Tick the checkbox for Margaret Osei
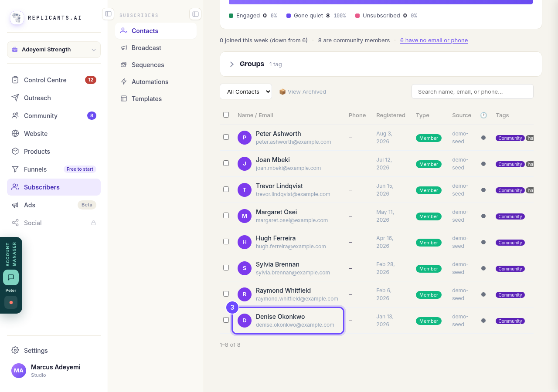The height and width of the screenshot is (392, 558). 226,215
